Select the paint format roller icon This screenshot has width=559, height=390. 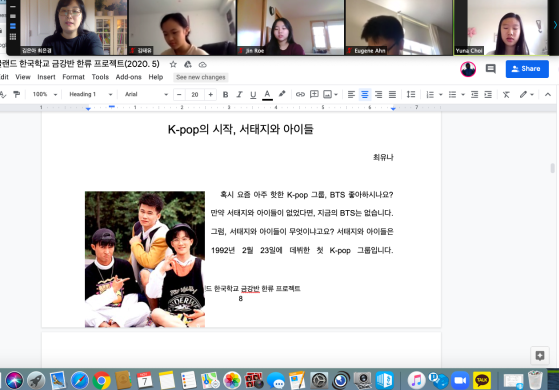(x=16, y=94)
